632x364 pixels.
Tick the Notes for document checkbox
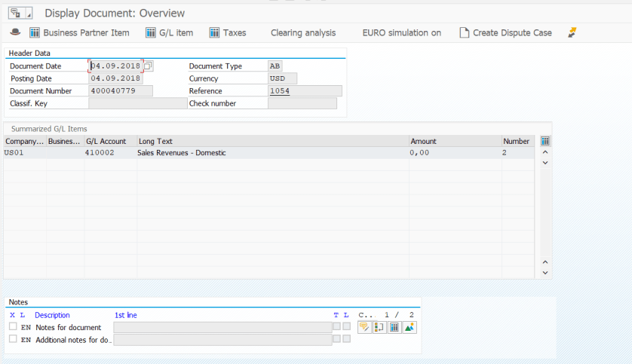[13, 327]
